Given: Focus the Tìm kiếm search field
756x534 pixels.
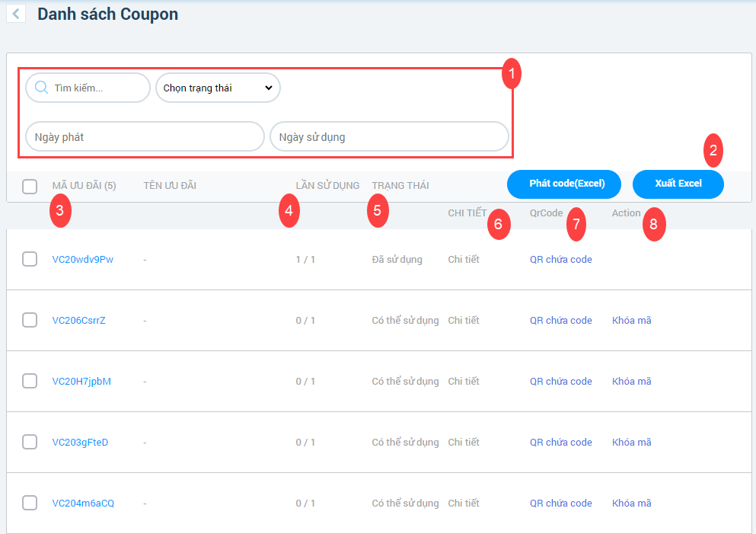Looking at the screenshot, I should [x=88, y=88].
